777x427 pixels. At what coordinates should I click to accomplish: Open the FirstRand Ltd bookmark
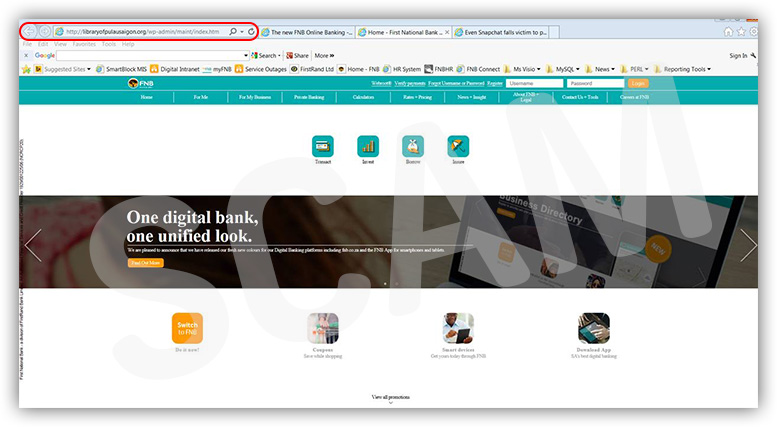pyautogui.click(x=312, y=69)
